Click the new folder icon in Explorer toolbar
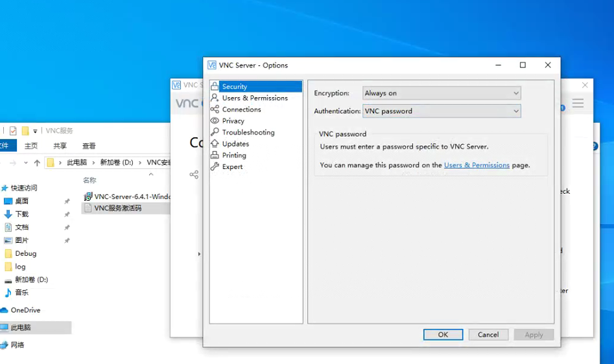The height and width of the screenshot is (364, 614). [25, 131]
